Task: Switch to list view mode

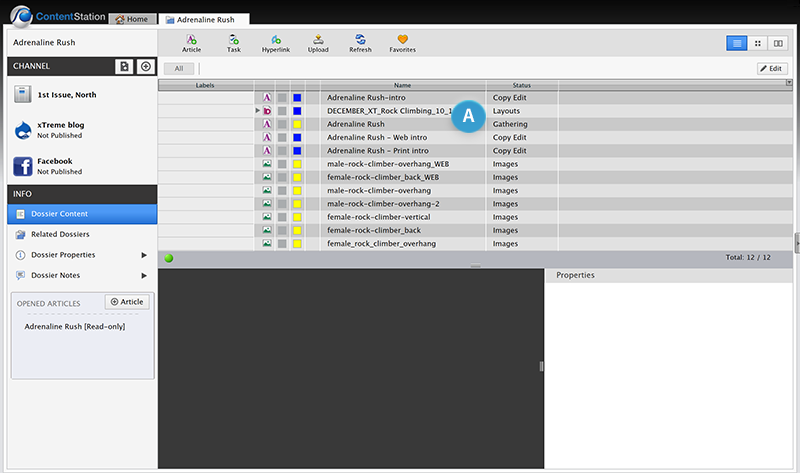Action: [736, 43]
